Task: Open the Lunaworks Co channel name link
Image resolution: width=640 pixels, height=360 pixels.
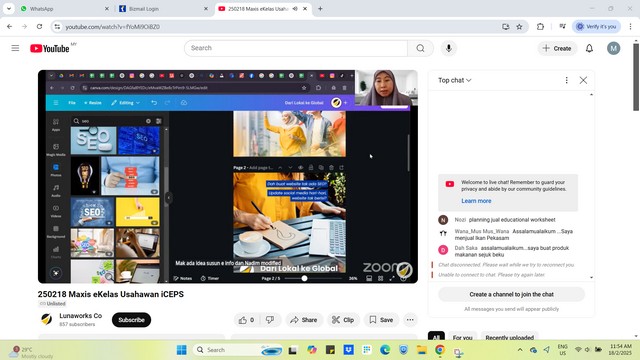Action: tap(80, 316)
